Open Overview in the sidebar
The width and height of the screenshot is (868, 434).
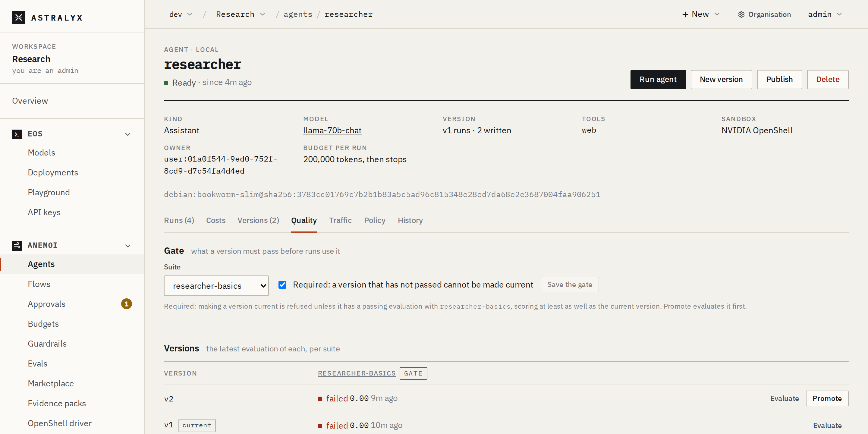(x=30, y=101)
